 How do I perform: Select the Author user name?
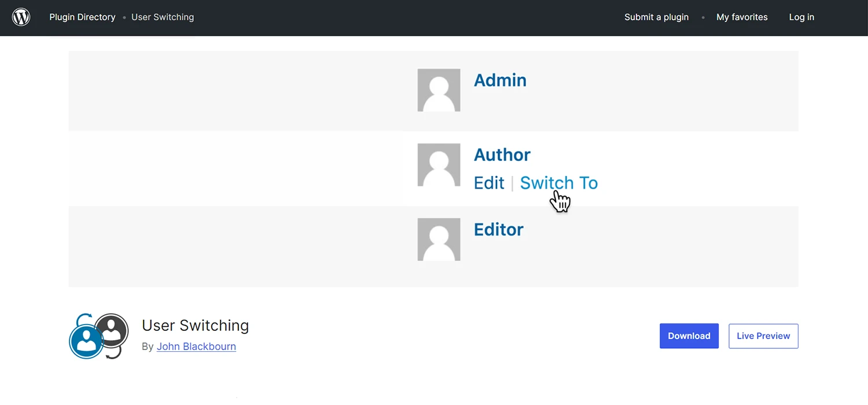502,154
